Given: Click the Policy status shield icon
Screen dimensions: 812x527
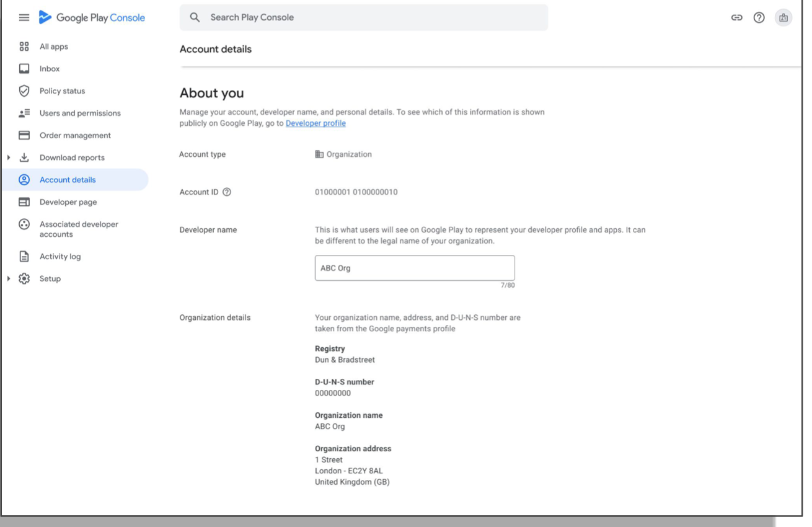Looking at the screenshot, I should pyautogui.click(x=24, y=91).
